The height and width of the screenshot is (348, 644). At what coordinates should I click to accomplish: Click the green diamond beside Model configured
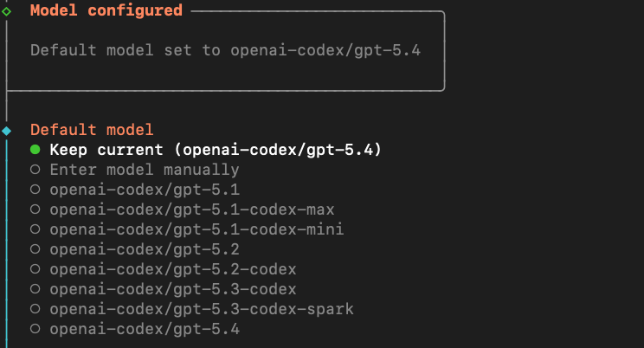(x=7, y=11)
